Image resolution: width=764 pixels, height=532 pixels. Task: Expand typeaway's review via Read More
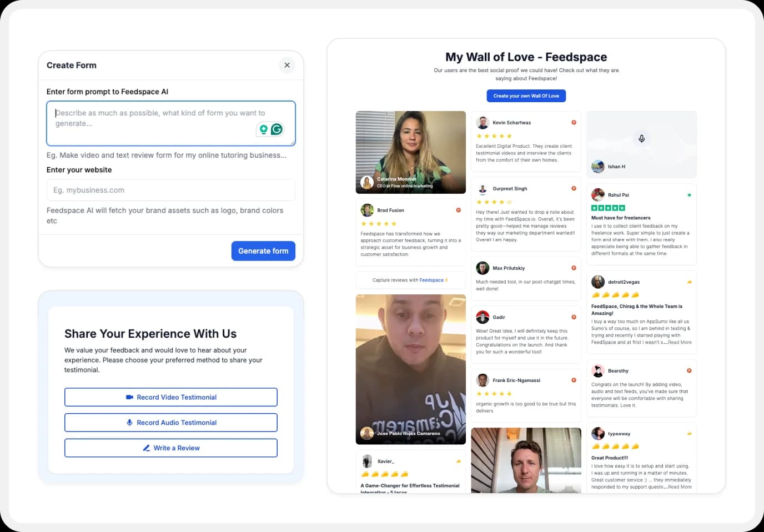point(680,486)
